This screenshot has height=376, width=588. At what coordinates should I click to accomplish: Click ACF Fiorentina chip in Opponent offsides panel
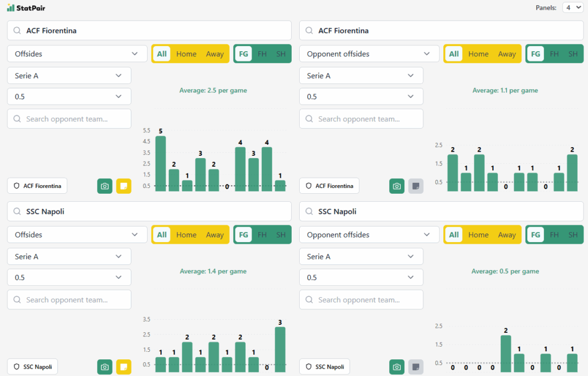pos(329,186)
